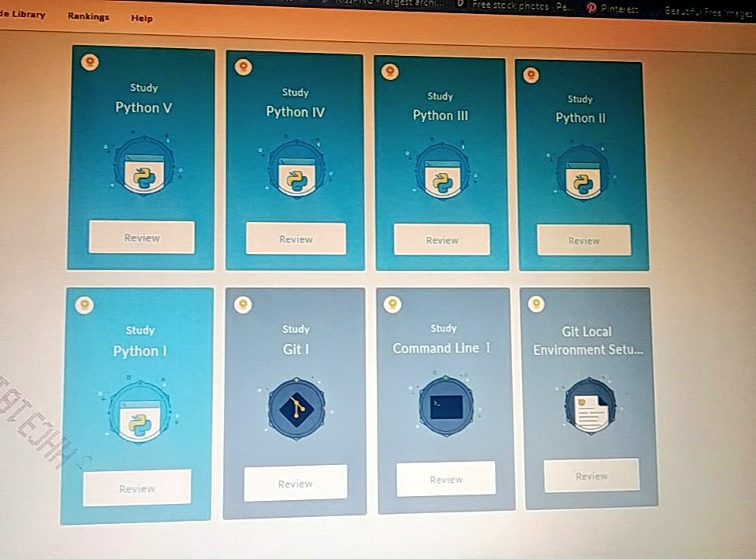Select the Python IV title text

(295, 112)
